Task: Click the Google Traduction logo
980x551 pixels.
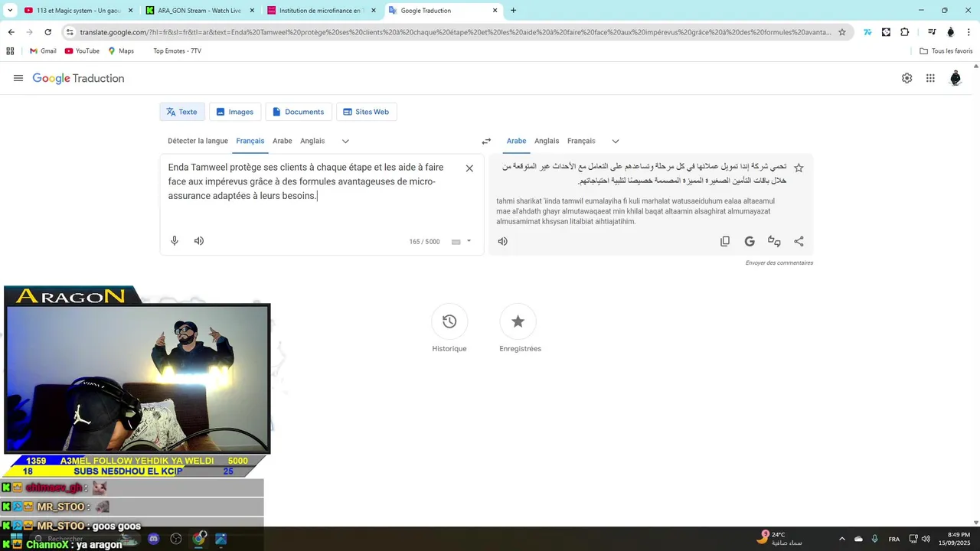Action: 78,78
